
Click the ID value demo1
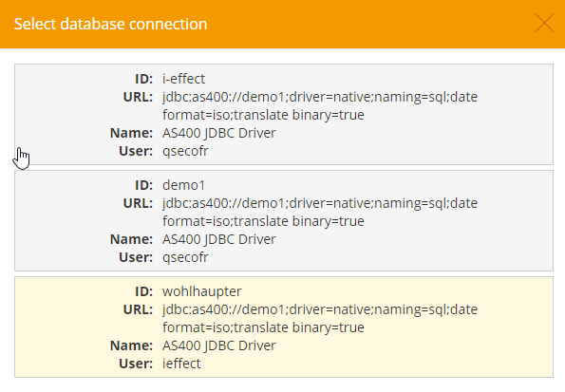[x=183, y=185]
